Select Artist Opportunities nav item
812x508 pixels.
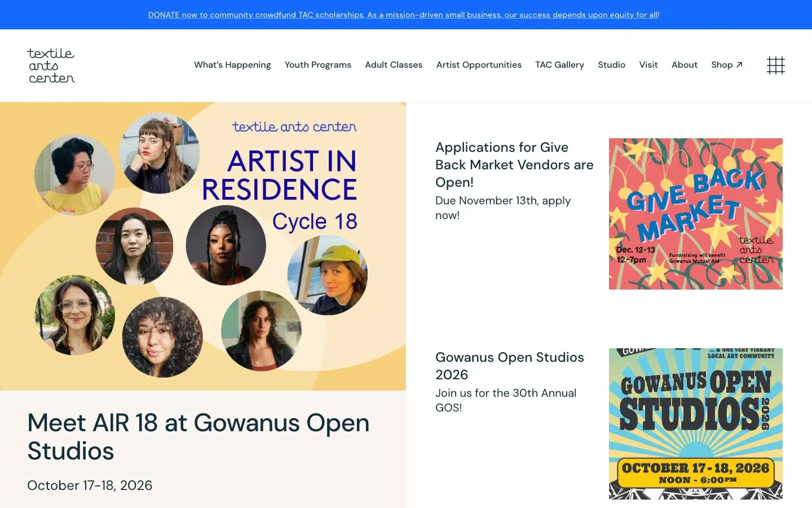pyautogui.click(x=479, y=65)
